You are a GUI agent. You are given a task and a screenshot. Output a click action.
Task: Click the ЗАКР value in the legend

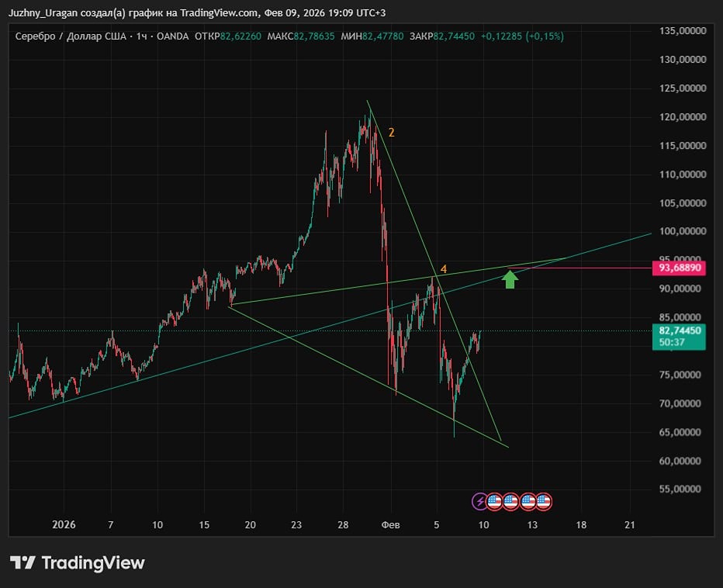click(454, 36)
